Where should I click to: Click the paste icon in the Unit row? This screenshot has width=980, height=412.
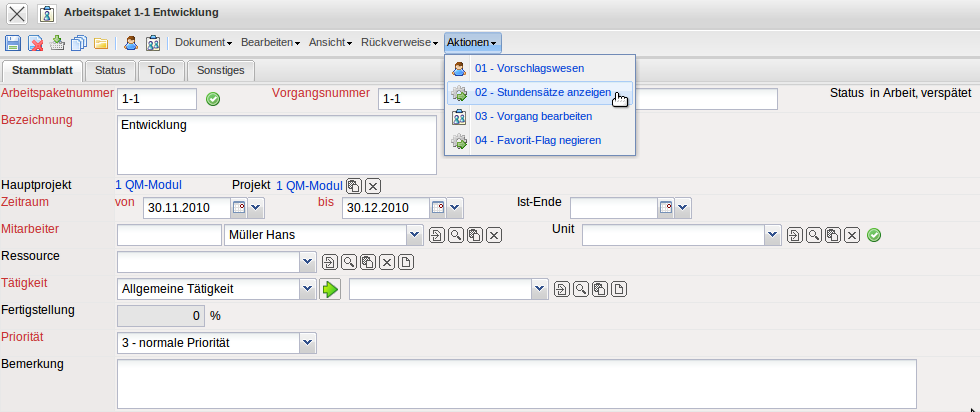tap(833, 235)
